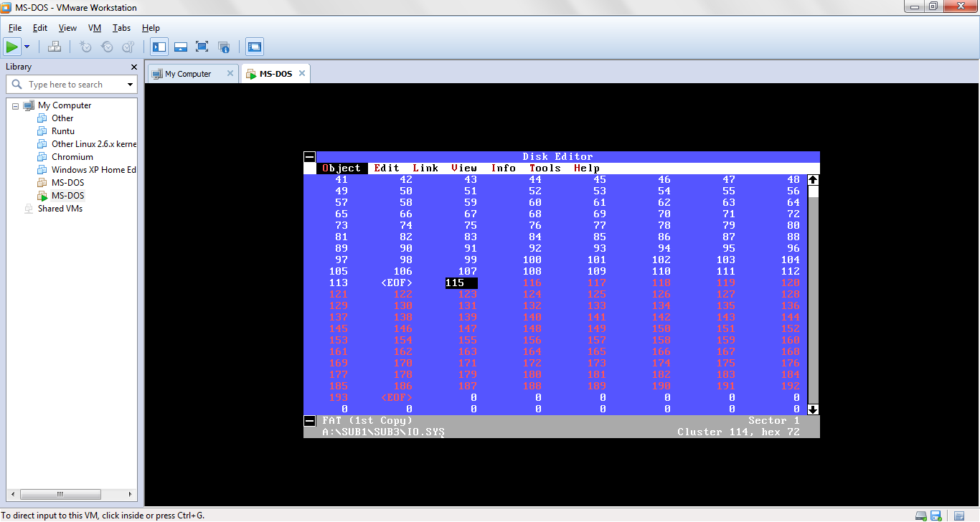Screen dimensions: 980x522
Task: Switch to the My Computer tab
Action: 188,74
